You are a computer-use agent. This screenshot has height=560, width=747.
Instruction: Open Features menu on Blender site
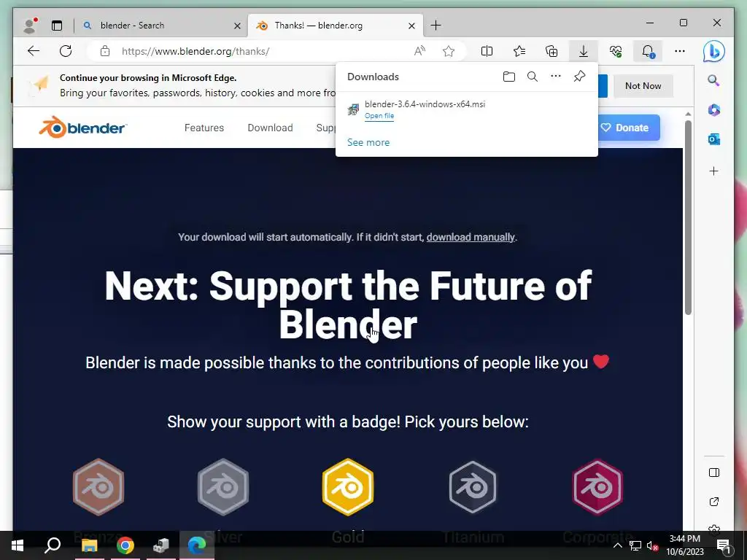(x=204, y=128)
